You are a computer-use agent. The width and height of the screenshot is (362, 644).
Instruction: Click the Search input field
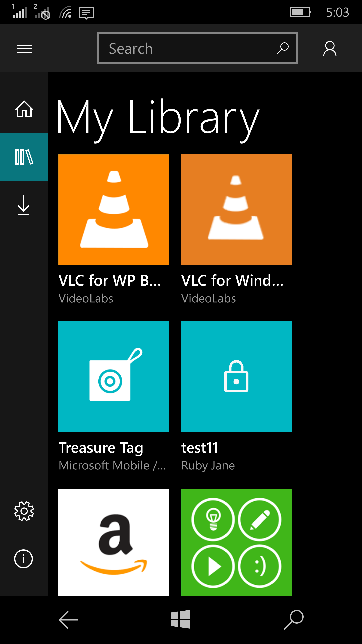[x=197, y=48]
